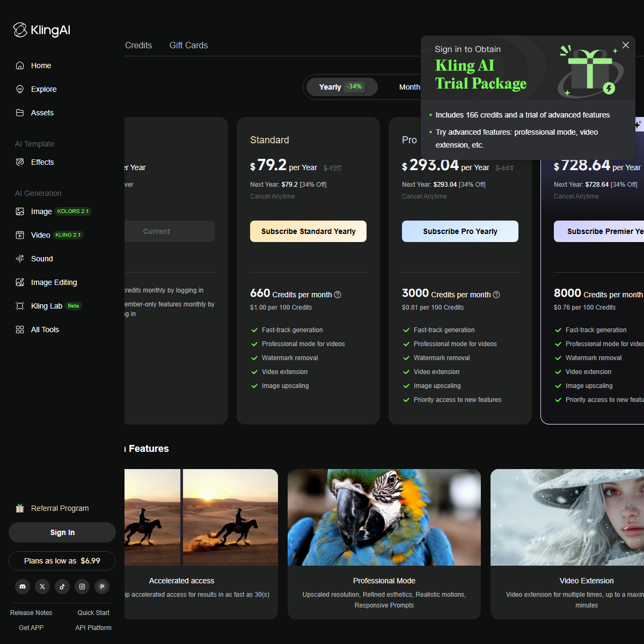Click the KLING 2.1 badge
The width and height of the screenshot is (644, 644).
[x=68, y=235]
